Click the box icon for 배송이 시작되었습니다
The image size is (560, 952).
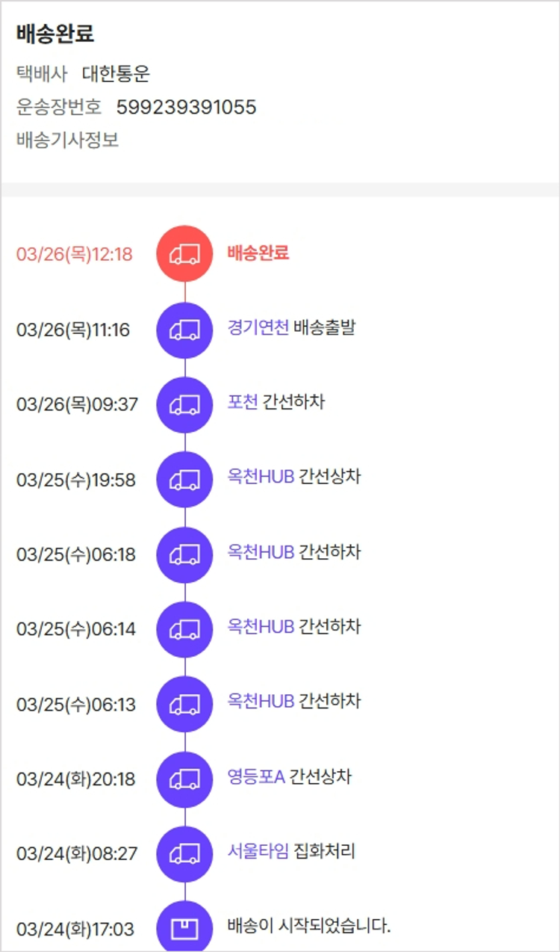click(x=184, y=929)
